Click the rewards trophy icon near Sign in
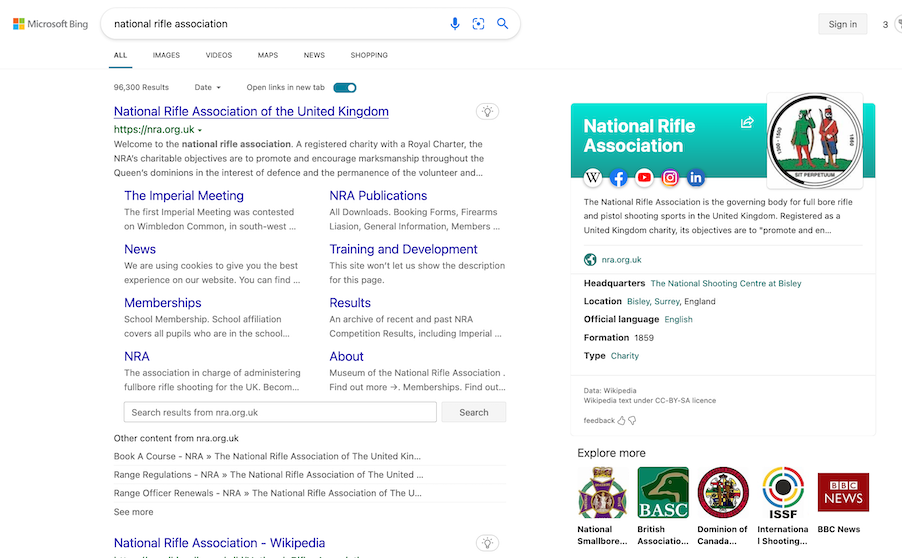 tap(898, 24)
